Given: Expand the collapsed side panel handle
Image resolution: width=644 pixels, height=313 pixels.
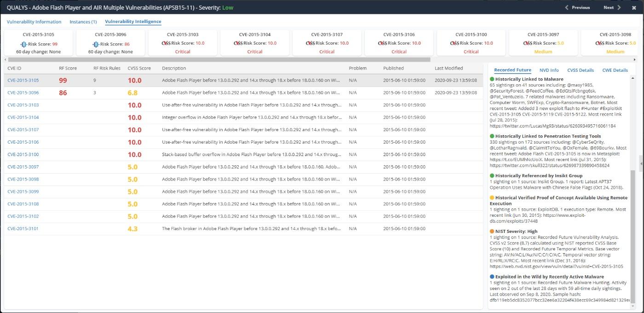Looking at the screenshot, I should (x=641, y=163).
